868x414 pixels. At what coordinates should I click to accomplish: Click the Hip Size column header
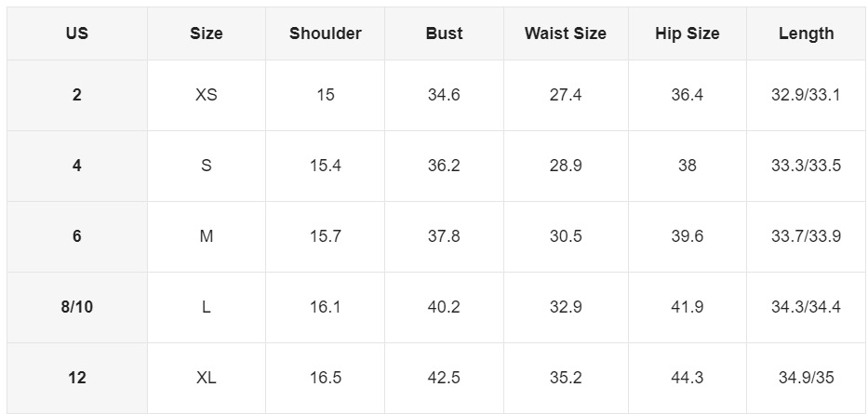[687, 33]
